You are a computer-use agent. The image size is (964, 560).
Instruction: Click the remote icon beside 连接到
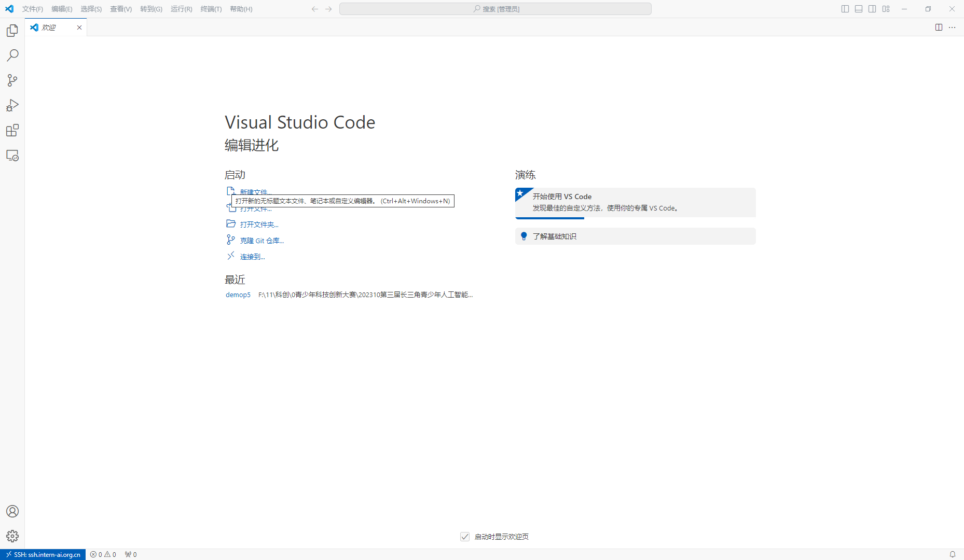(x=231, y=256)
